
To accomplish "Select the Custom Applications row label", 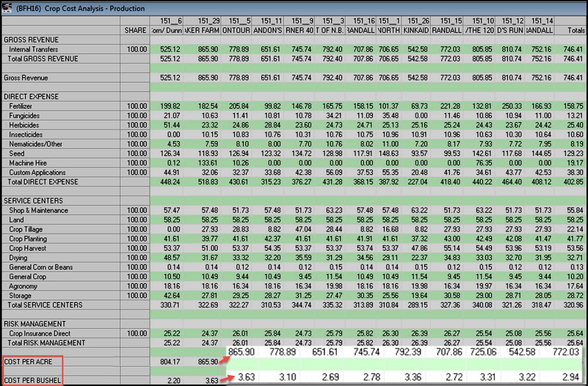I will 37,172.
